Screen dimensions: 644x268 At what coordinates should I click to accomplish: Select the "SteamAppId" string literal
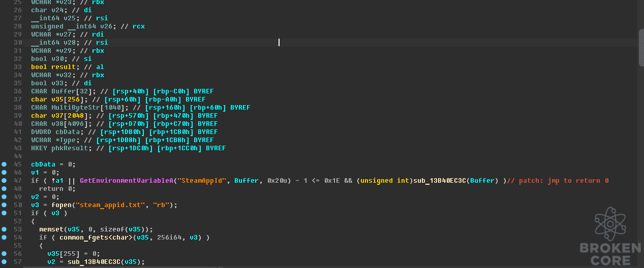coord(201,181)
